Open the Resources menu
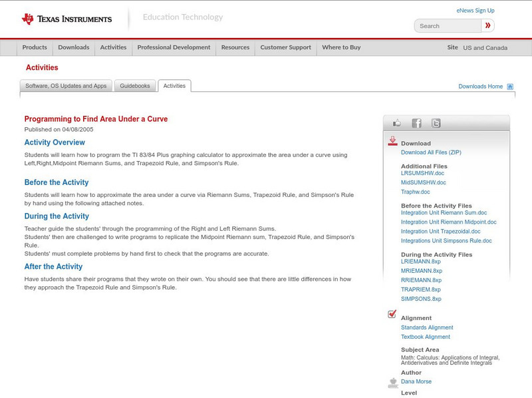Screen dimensions: 532x398 [x=235, y=47]
